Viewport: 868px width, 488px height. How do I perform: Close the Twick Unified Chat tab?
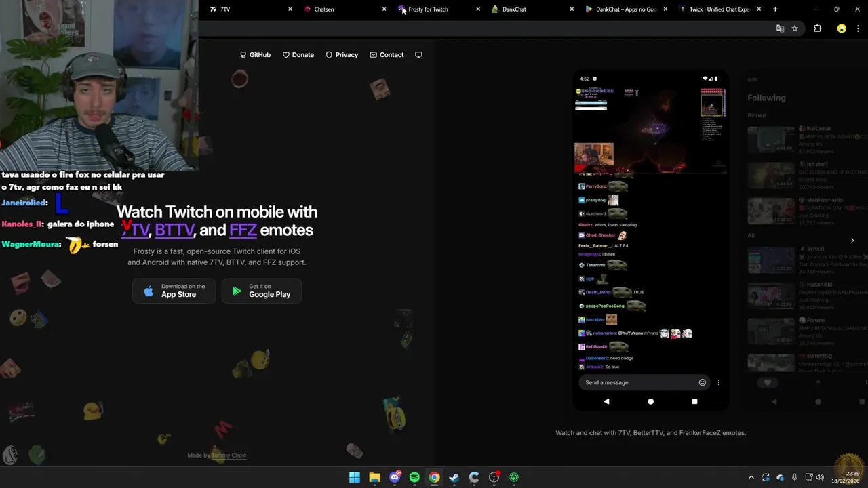759,9
